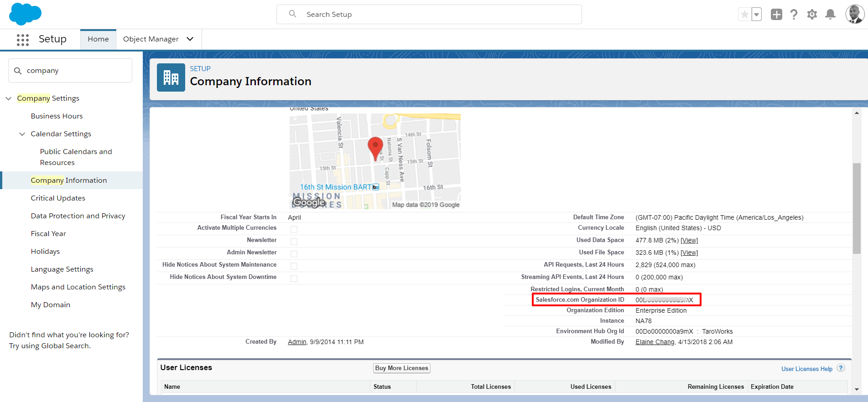Click the favorites star icon

[744, 15]
